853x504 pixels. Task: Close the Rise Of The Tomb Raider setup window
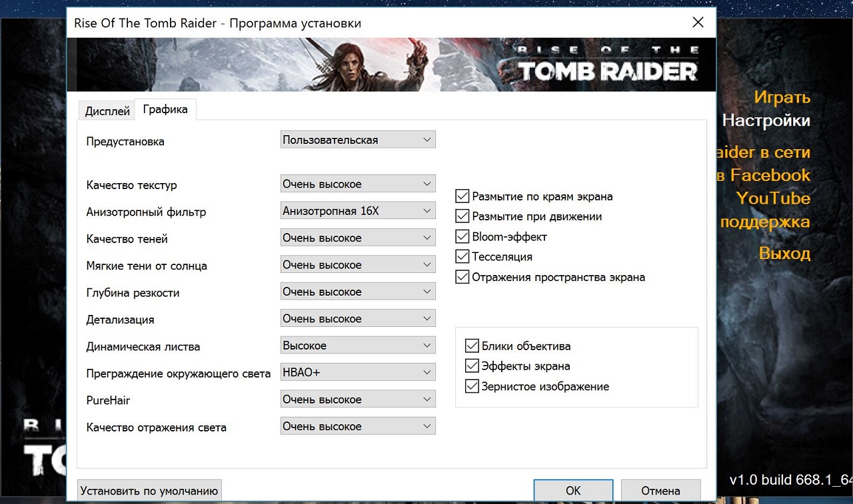coord(698,23)
